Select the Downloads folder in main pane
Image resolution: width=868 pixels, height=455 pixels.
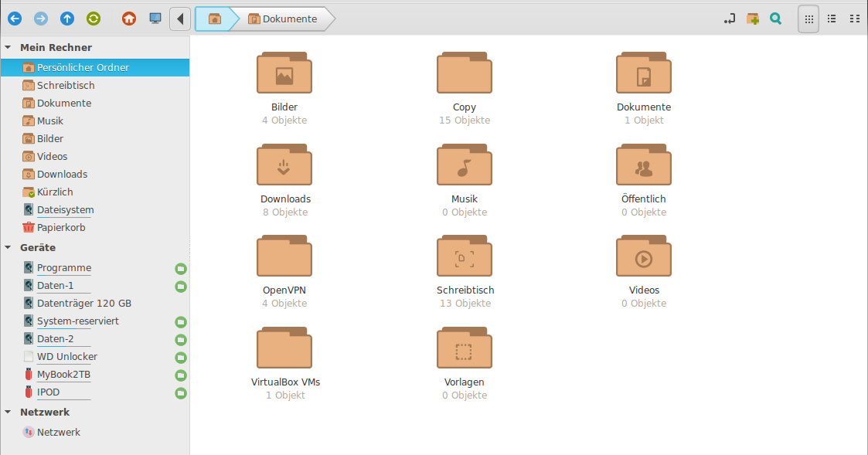(x=284, y=165)
